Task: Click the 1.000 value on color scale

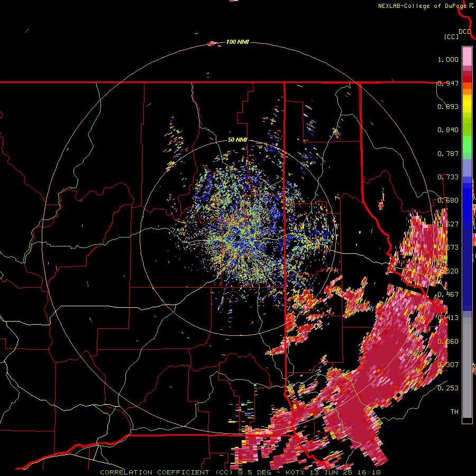Action: (448, 59)
